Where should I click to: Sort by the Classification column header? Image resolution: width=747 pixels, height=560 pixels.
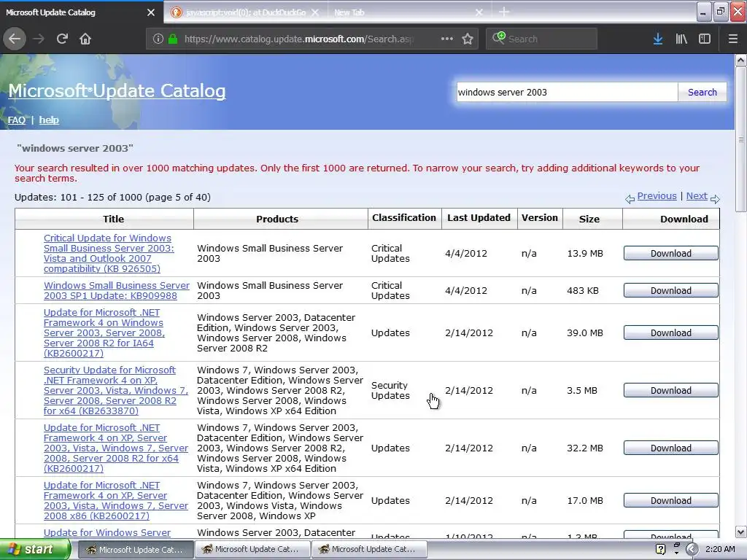tap(404, 217)
